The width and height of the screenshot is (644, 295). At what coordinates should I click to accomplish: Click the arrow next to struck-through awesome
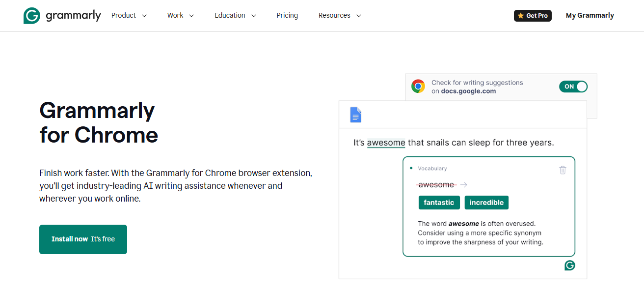[464, 185]
